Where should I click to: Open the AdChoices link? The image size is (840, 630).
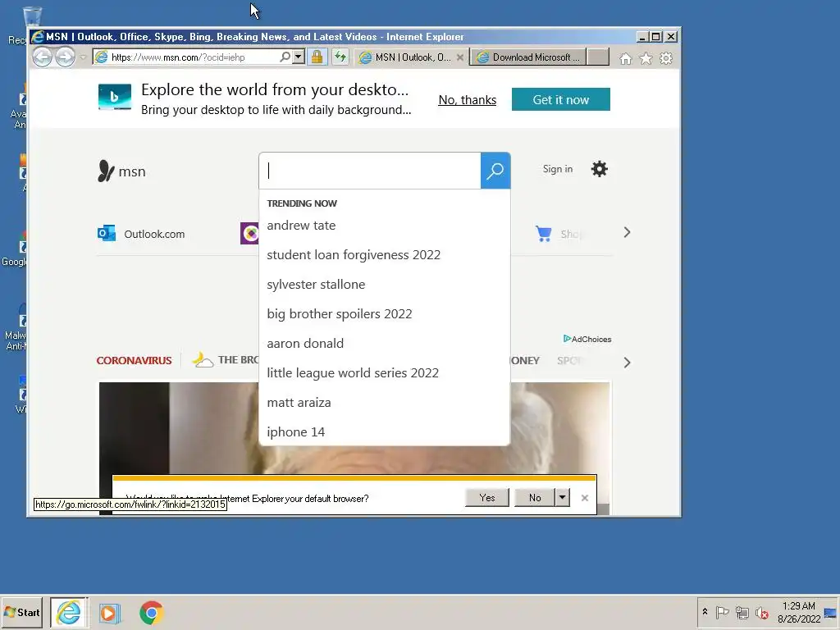pos(587,339)
